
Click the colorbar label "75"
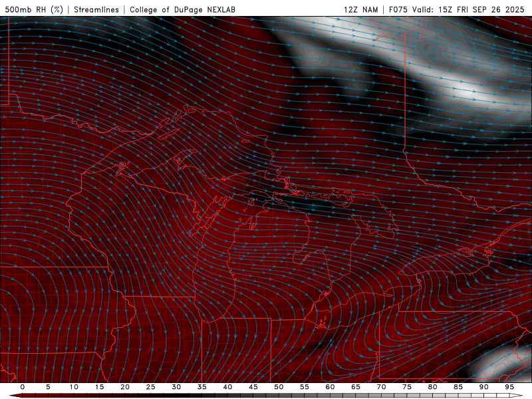tap(407, 387)
